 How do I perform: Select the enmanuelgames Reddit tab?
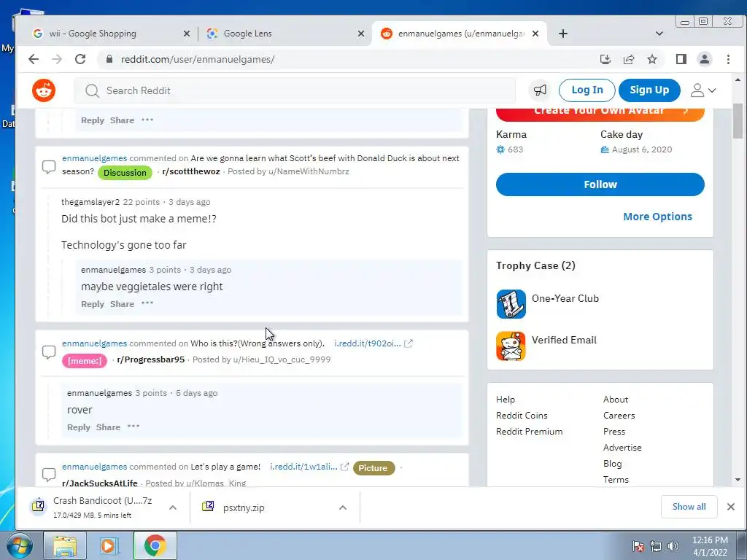click(x=461, y=34)
